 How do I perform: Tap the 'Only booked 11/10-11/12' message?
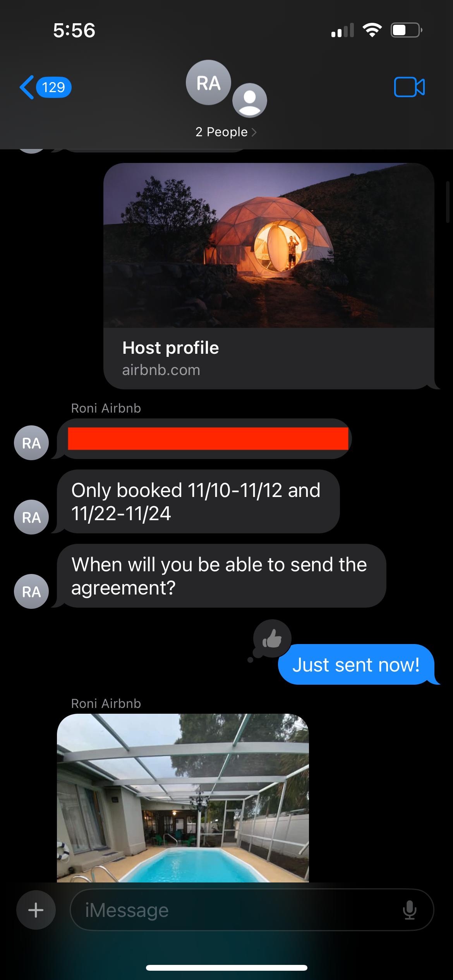tap(198, 502)
